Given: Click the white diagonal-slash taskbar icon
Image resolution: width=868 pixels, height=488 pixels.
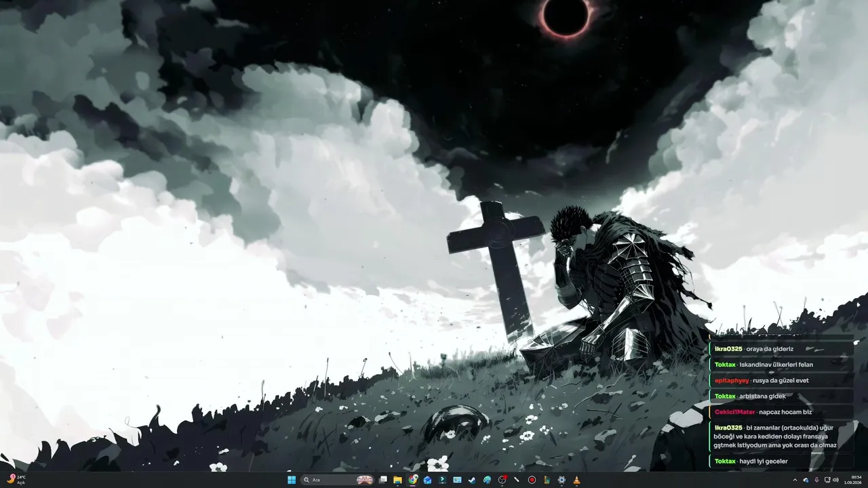Looking at the screenshot, I should point(517,480).
